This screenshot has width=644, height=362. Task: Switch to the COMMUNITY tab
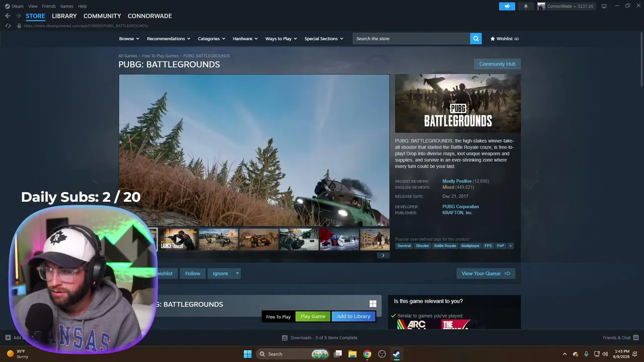[102, 16]
